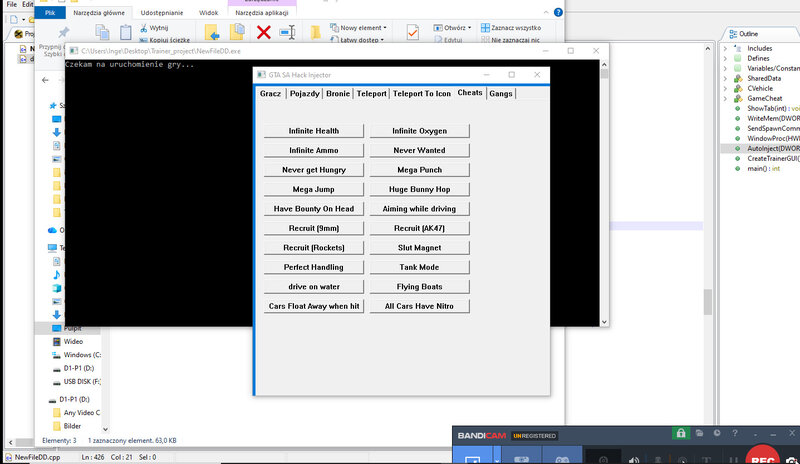Switch to Gracz tab in Hack Injector
The width and height of the screenshot is (800, 464).
pyautogui.click(x=270, y=93)
